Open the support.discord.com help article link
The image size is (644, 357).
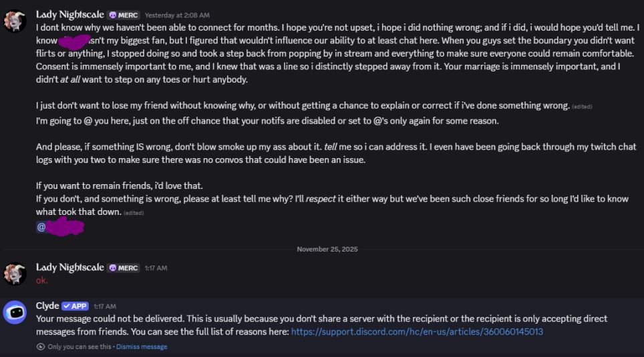[x=417, y=332]
